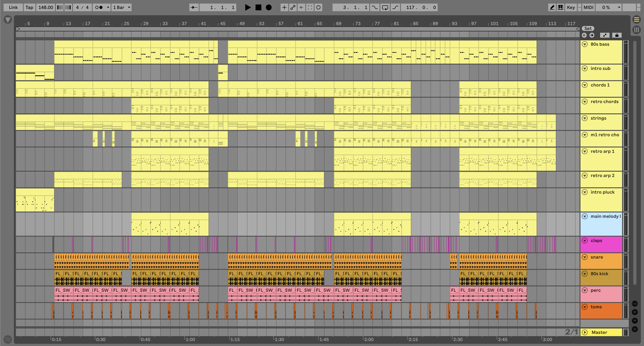Image resolution: width=644 pixels, height=346 pixels.
Task: Enable the Key mapping mode switch
Action: (x=571, y=8)
